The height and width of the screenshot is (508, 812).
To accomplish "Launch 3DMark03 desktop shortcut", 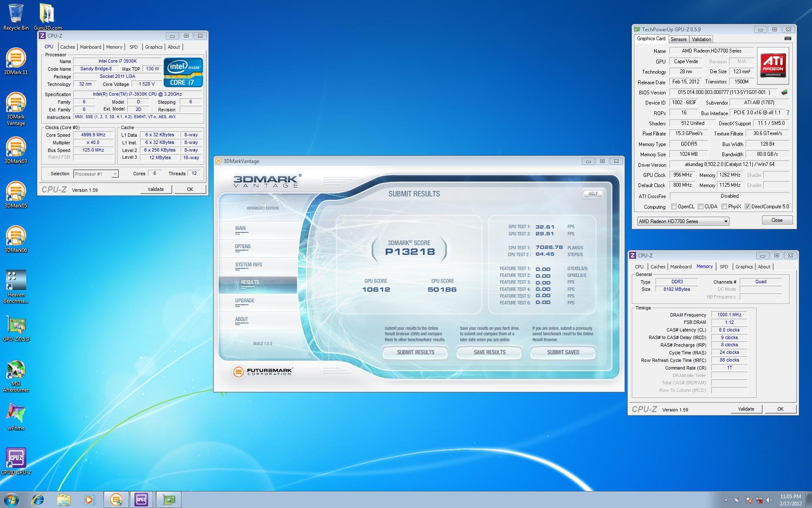I will (16, 150).
